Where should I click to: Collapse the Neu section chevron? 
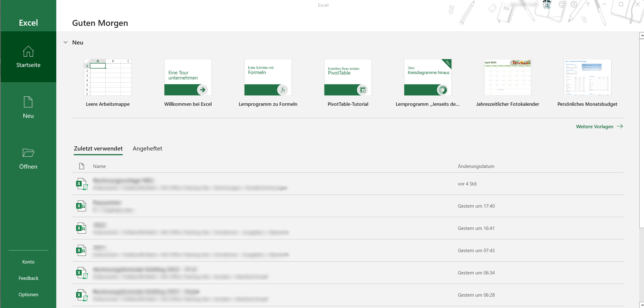point(66,42)
